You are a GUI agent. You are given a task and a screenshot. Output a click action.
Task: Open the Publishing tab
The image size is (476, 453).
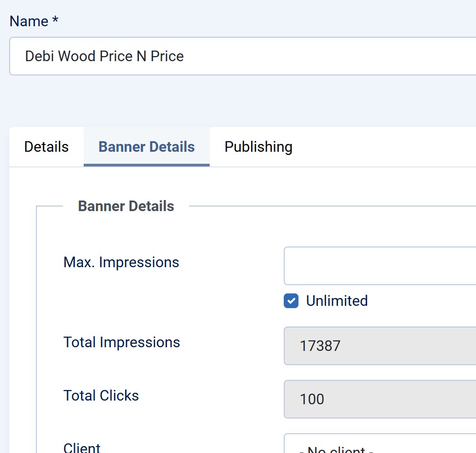[258, 147]
